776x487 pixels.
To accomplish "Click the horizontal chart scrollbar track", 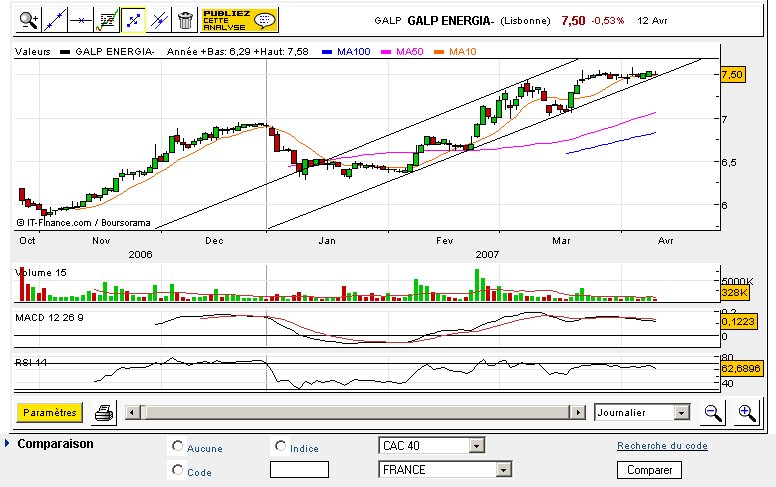I will (x=355, y=412).
